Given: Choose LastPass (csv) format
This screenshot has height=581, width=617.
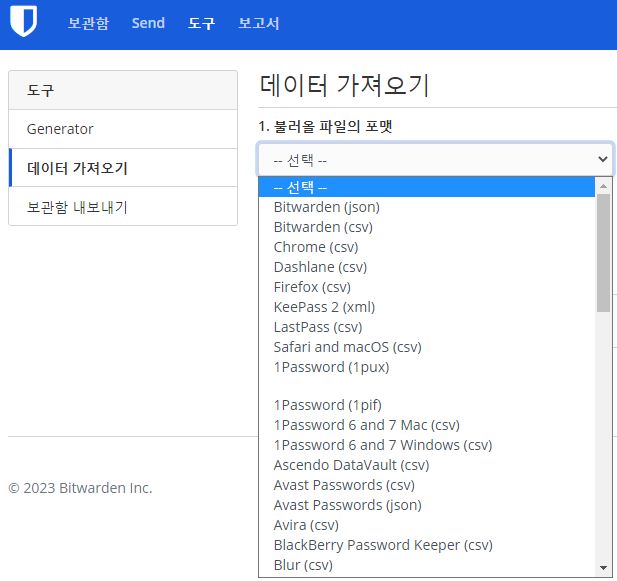Looking at the screenshot, I should click(x=427, y=327).
